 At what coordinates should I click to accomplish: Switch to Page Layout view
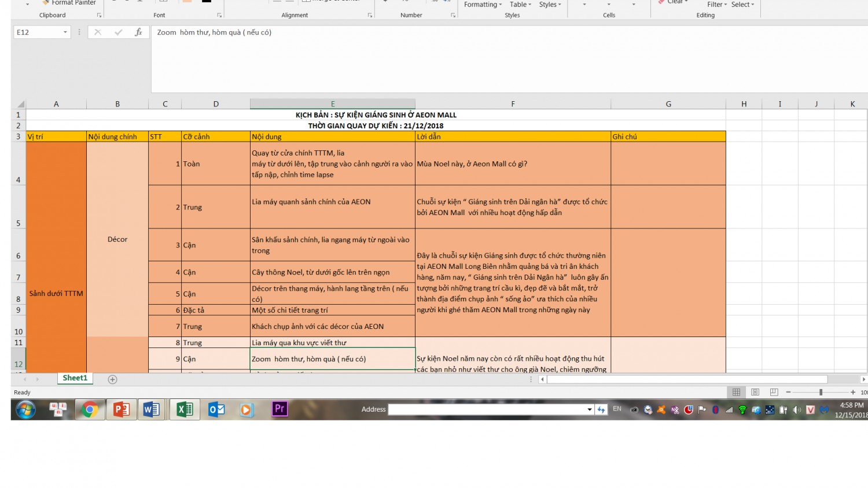click(x=755, y=392)
